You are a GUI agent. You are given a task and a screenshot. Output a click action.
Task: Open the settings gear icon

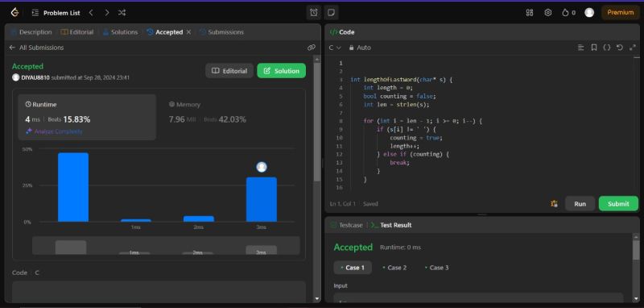click(547, 13)
